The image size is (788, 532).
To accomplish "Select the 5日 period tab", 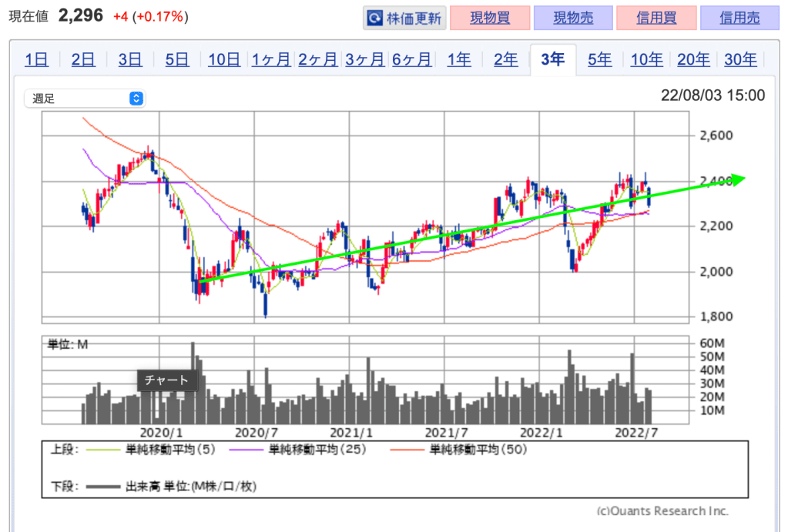I will 176,60.
